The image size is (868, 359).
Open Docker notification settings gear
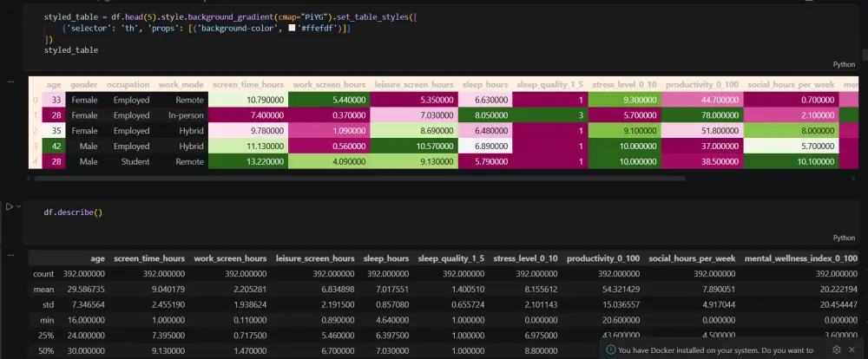pos(837,349)
